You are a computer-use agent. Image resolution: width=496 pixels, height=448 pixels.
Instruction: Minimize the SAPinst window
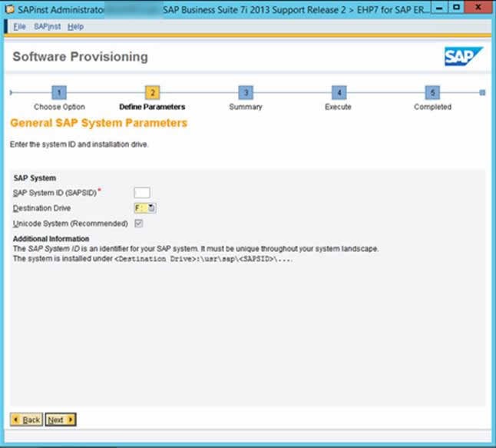(x=439, y=8)
